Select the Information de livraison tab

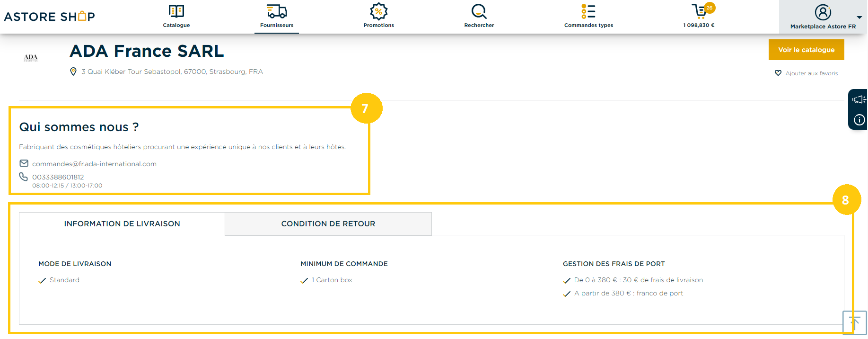click(122, 224)
